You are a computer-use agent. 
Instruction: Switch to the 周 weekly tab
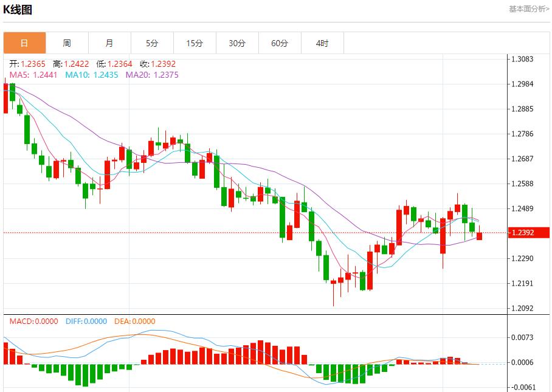coord(67,43)
